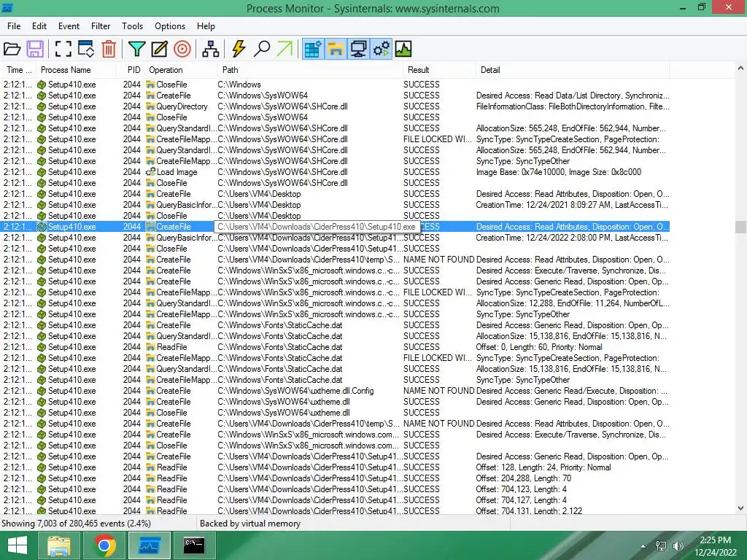This screenshot has width=747, height=560.
Task: Click the 'Offset: 128, Length: 24' detail
Action: click(x=543, y=467)
